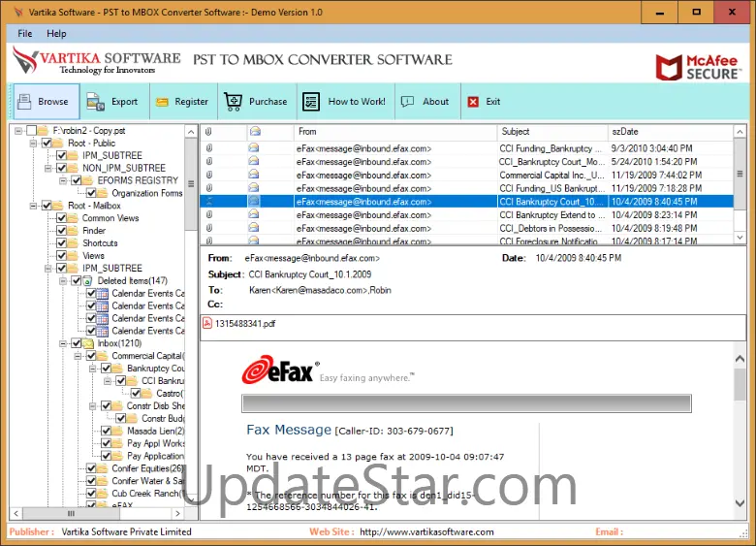This screenshot has width=756, height=546.
Task: Toggle the EFORMS REGISTRY checkbox
Action: pos(77,180)
